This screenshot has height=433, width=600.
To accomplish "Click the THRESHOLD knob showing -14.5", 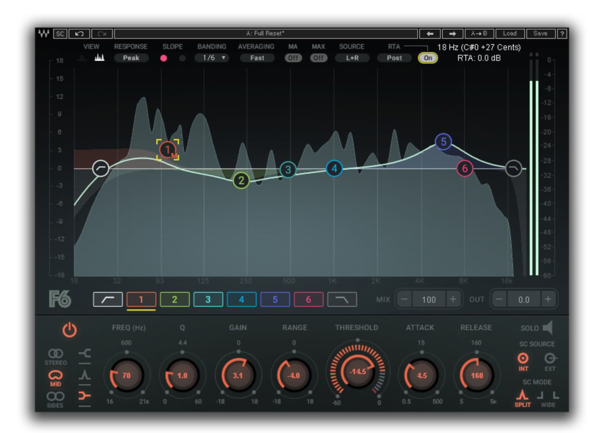I will coord(357,371).
